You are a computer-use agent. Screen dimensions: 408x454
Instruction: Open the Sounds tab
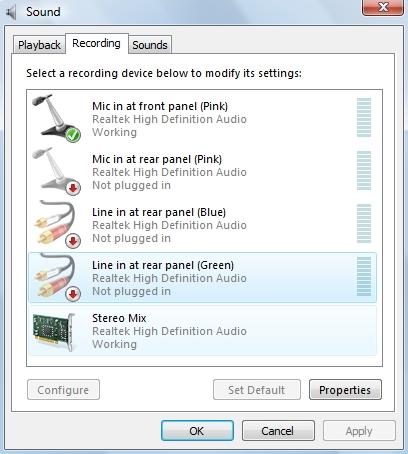click(150, 45)
